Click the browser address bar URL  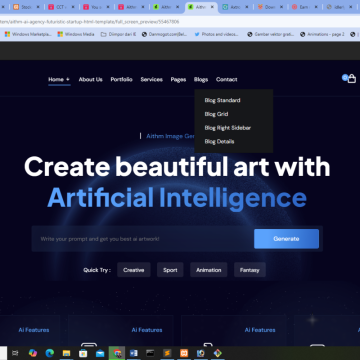coord(90,22)
